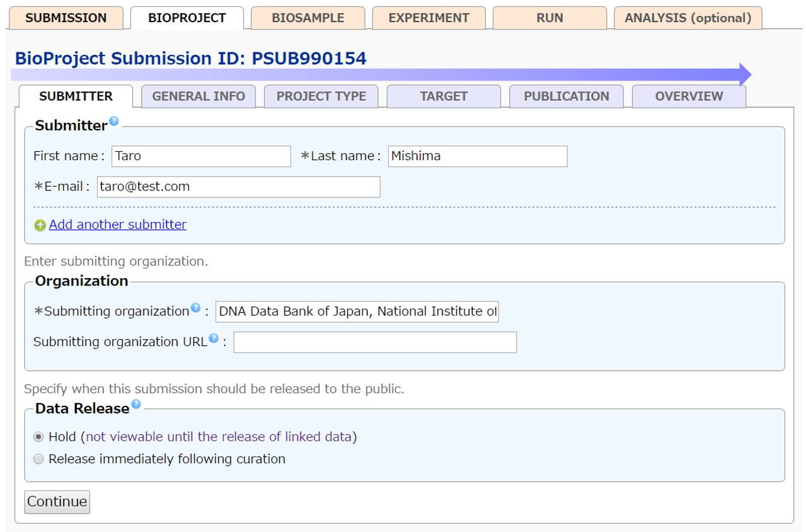Click the Add another submitter link
Screen dimensions: 806x532
[x=117, y=225]
